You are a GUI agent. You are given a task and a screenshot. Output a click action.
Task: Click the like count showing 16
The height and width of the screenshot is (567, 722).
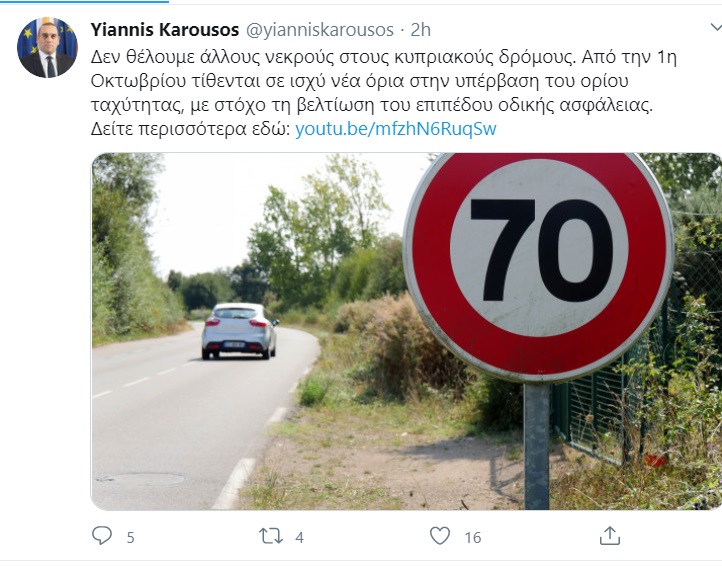[473, 538]
